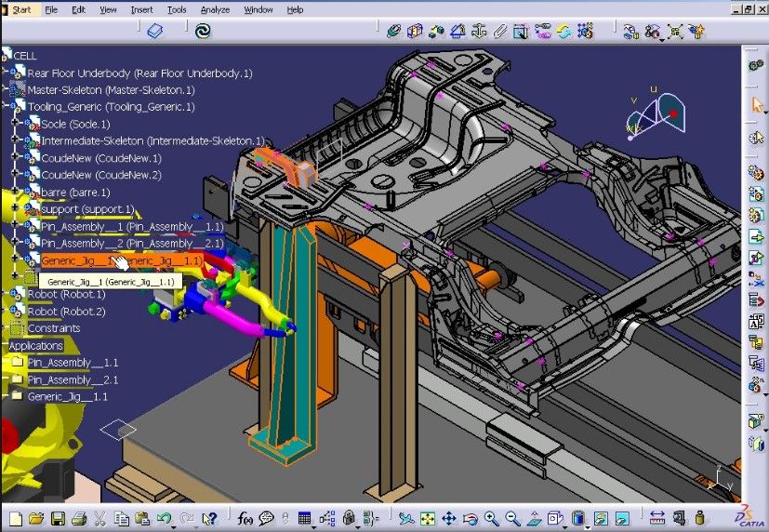Activate the Pan view tool
The image size is (769, 532).
[448, 518]
